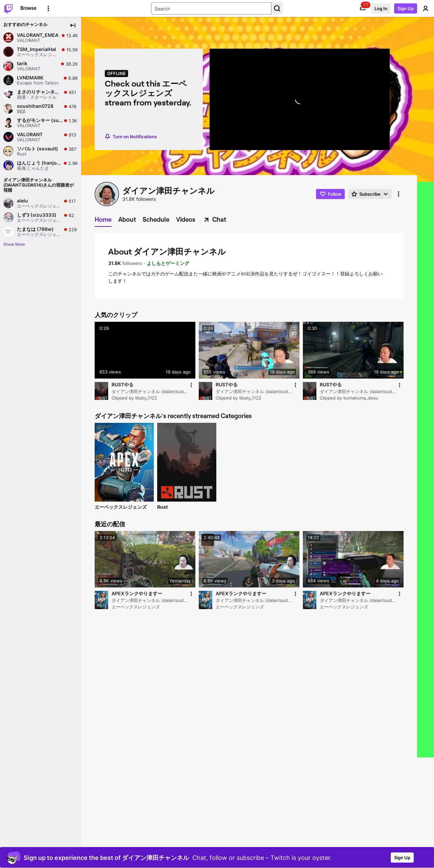This screenshot has width=434, height=868.
Task: Open options for 3 days ago APEX video
Action: tap(295, 594)
